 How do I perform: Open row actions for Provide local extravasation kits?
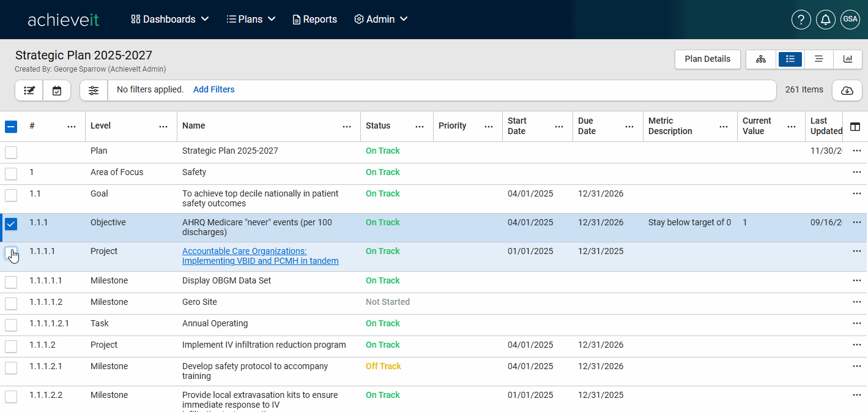857,395
